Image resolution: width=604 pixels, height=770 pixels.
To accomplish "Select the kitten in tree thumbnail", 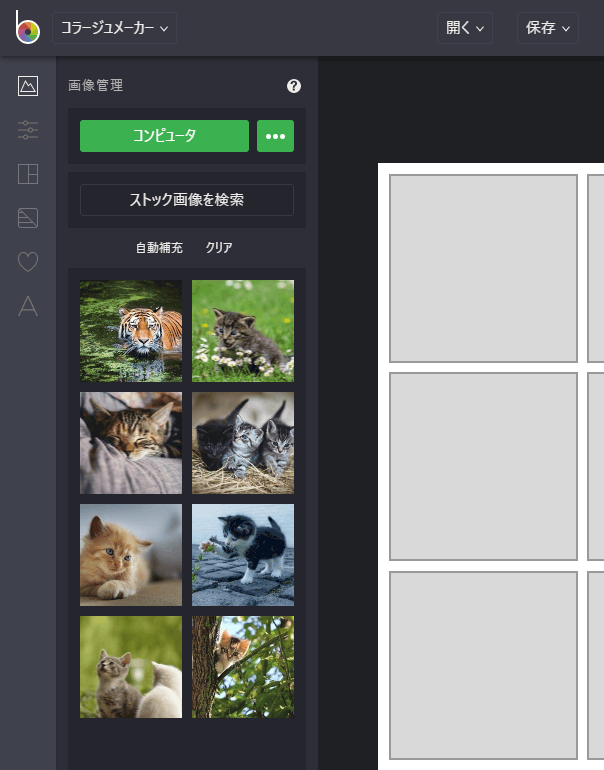I will point(243,667).
